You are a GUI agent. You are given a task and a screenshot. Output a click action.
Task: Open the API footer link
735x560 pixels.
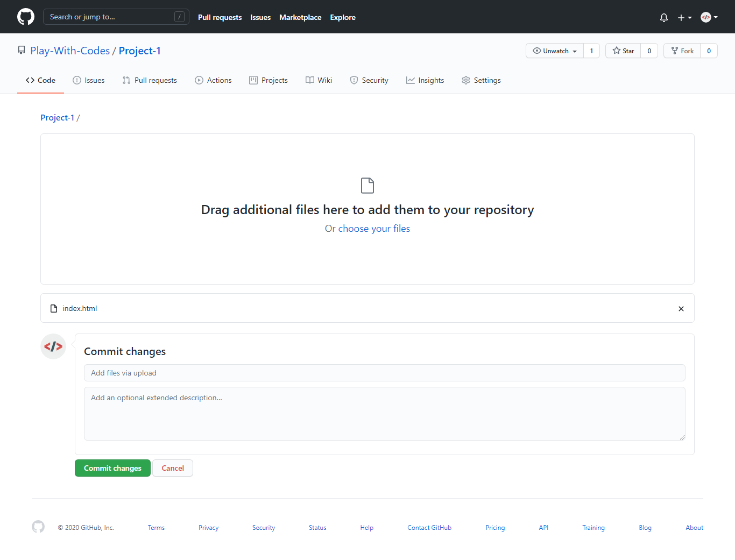(543, 528)
